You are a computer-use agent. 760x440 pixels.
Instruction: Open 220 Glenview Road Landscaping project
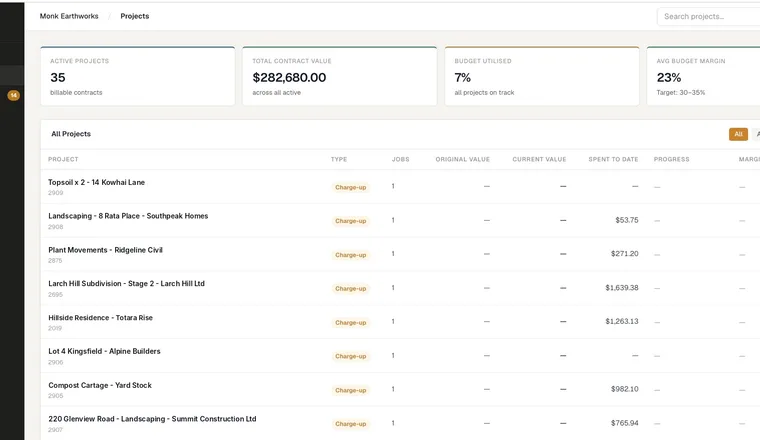tap(152, 419)
